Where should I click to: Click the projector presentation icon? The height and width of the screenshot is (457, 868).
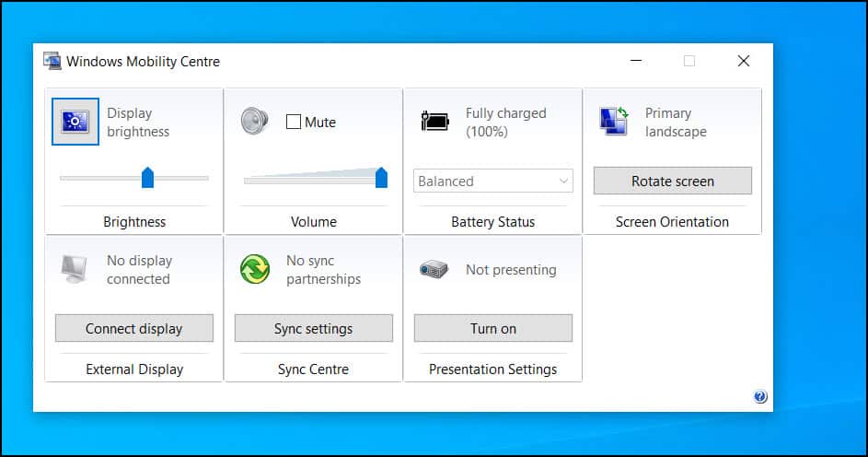tap(434, 269)
